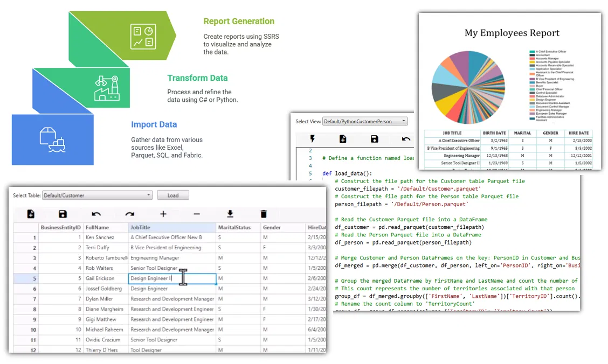Edit Gail Erickson's JobTitle cell
This screenshot has width=608, height=364.
[170, 278]
